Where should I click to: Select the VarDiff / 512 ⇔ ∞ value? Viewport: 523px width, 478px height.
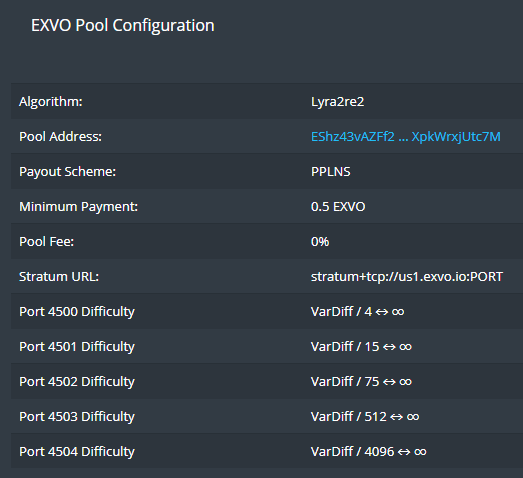(365, 417)
